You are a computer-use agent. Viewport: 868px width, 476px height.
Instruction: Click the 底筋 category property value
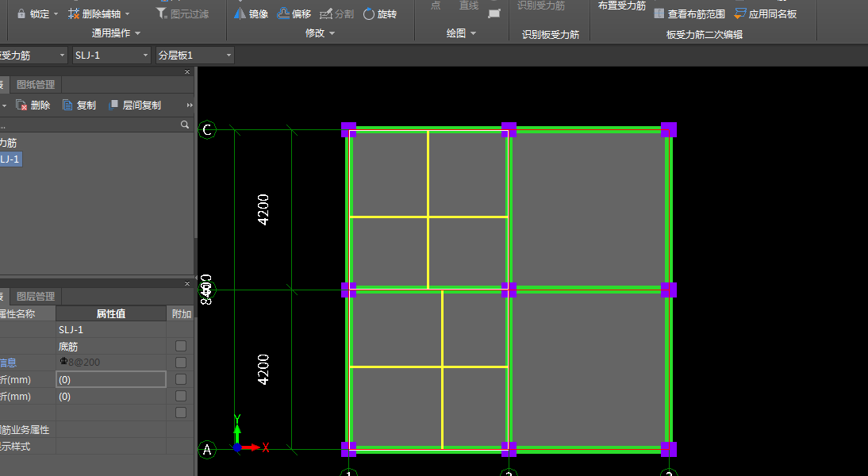pos(111,347)
